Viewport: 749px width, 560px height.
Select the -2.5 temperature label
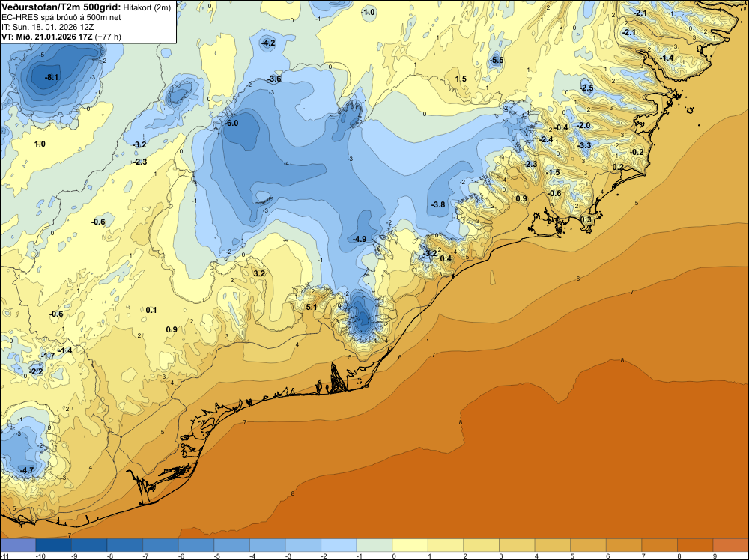click(586, 88)
